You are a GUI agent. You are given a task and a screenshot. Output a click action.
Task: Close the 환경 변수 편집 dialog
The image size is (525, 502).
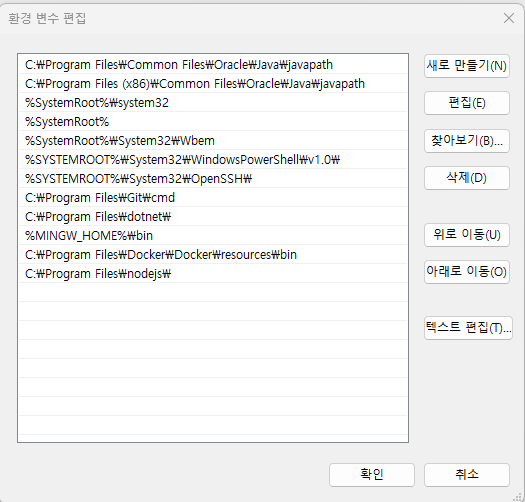point(509,18)
